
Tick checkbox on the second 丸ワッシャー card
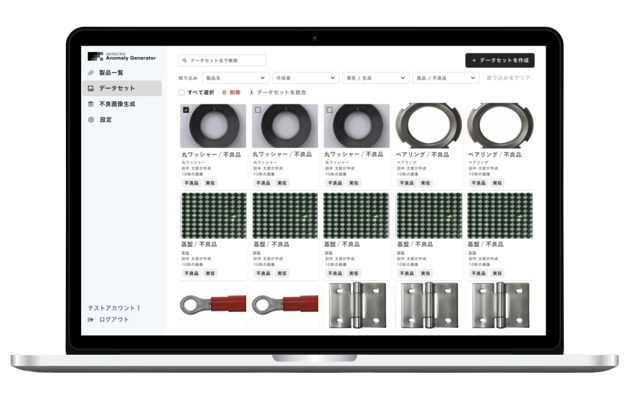pyautogui.click(x=258, y=110)
